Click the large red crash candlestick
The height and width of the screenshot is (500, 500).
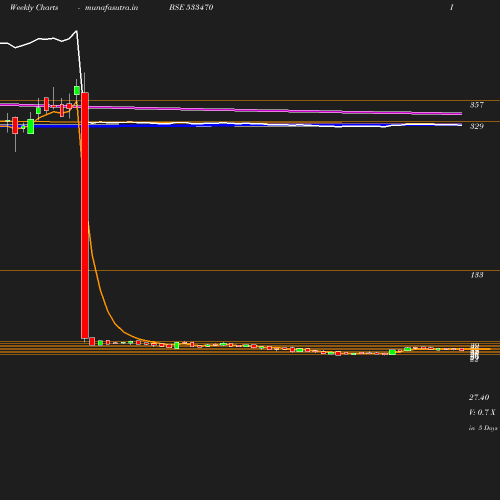pos(85,215)
